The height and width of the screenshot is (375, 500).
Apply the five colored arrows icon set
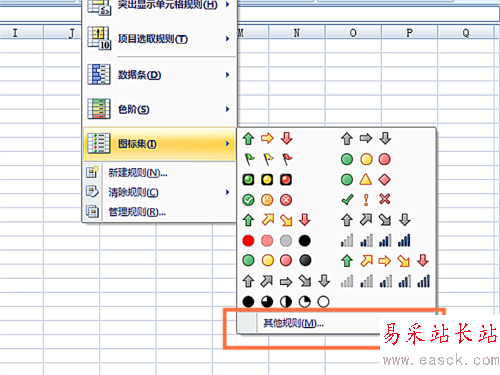pyautogui.click(x=385, y=261)
